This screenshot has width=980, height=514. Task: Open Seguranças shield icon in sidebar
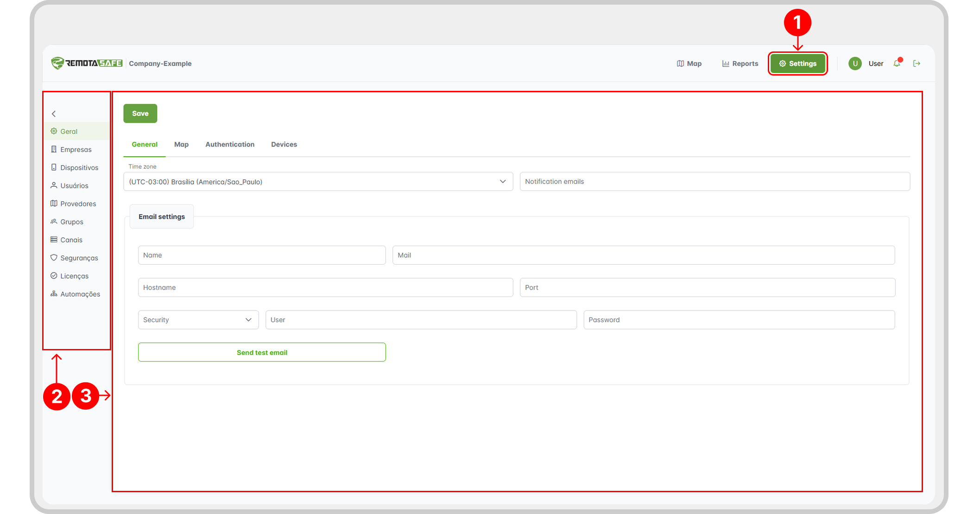(x=54, y=258)
